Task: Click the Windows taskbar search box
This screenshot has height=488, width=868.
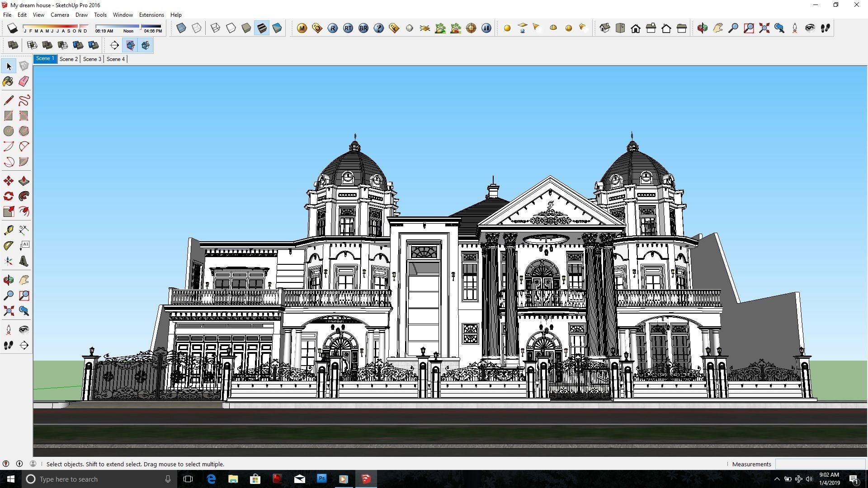Action: pos(99,479)
